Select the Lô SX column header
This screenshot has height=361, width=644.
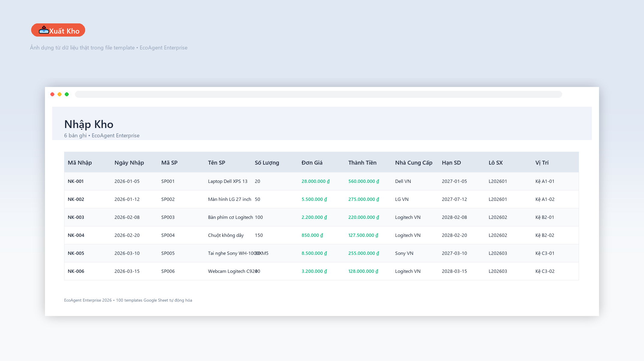(x=496, y=163)
